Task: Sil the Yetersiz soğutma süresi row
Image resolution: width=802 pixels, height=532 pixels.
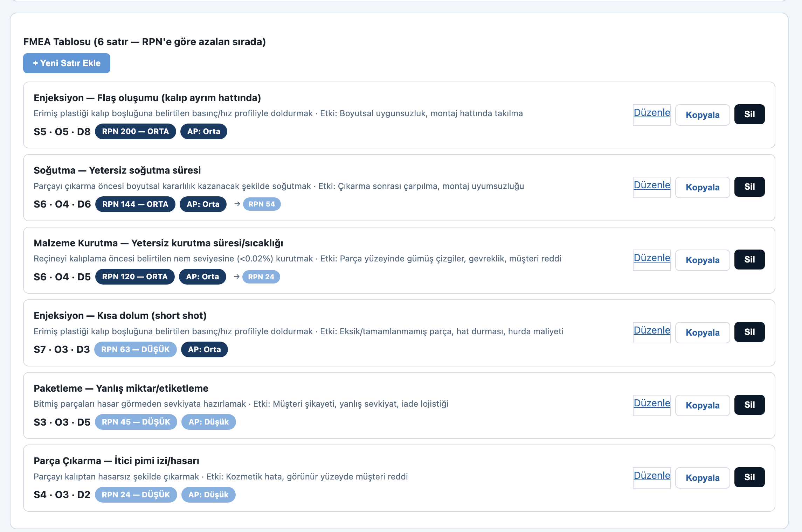Action: pos(749,187)
